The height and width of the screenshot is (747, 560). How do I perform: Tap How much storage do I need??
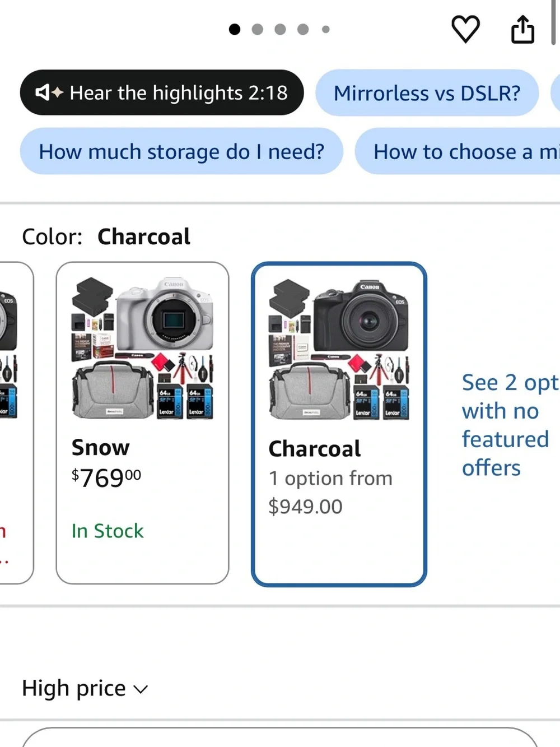[x=181, y=151]
